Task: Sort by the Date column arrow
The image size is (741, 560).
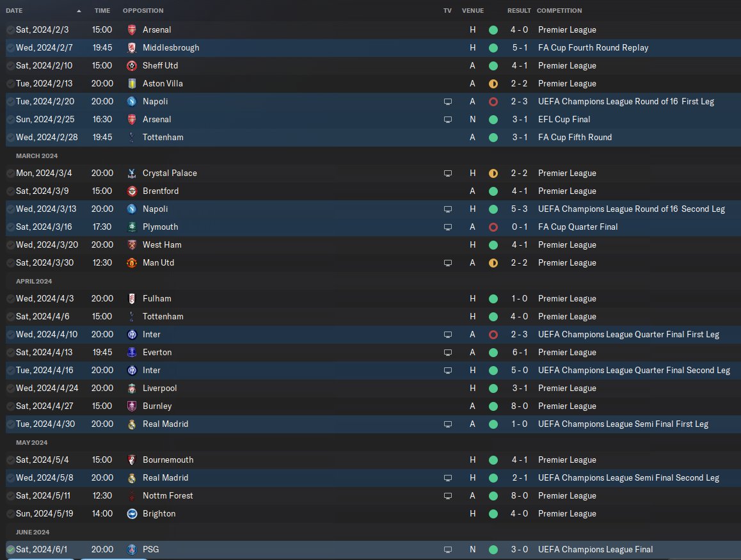Action: 79,11
